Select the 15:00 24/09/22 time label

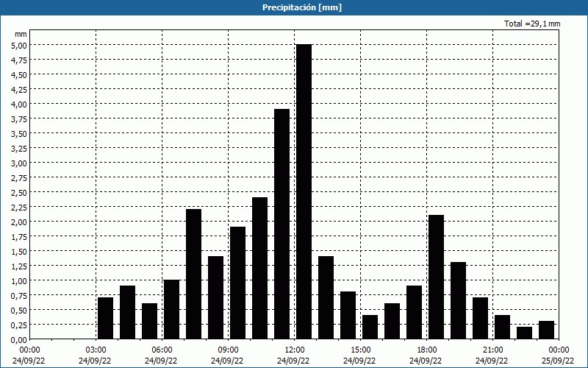click(360, 355)
